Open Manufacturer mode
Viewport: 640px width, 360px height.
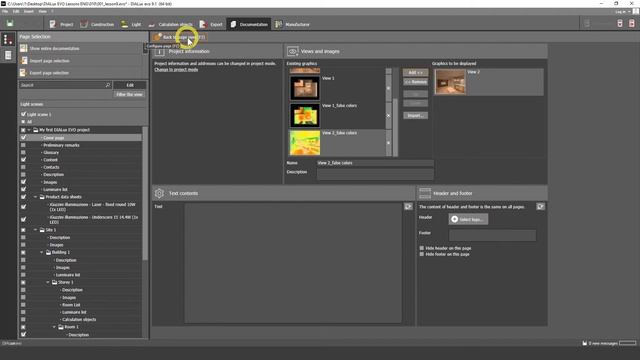coord(292,24)
